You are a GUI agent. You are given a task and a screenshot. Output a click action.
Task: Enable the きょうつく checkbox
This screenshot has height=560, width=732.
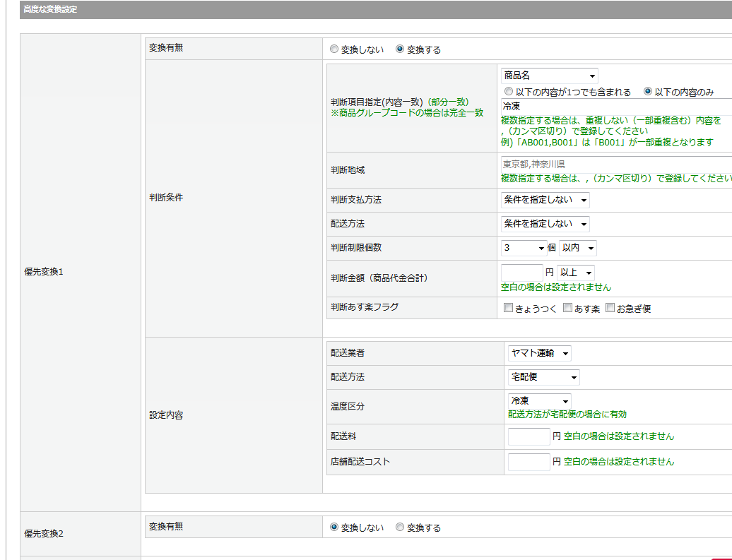click(x=508, y=309)
